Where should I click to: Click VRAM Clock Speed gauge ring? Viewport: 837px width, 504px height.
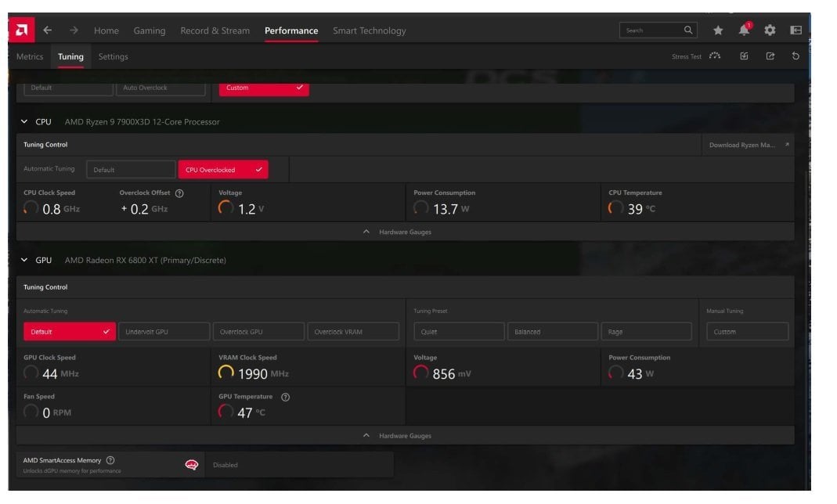225,373
